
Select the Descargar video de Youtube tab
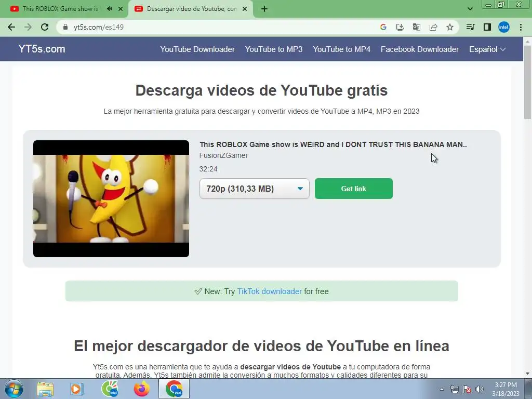point(192,9)
